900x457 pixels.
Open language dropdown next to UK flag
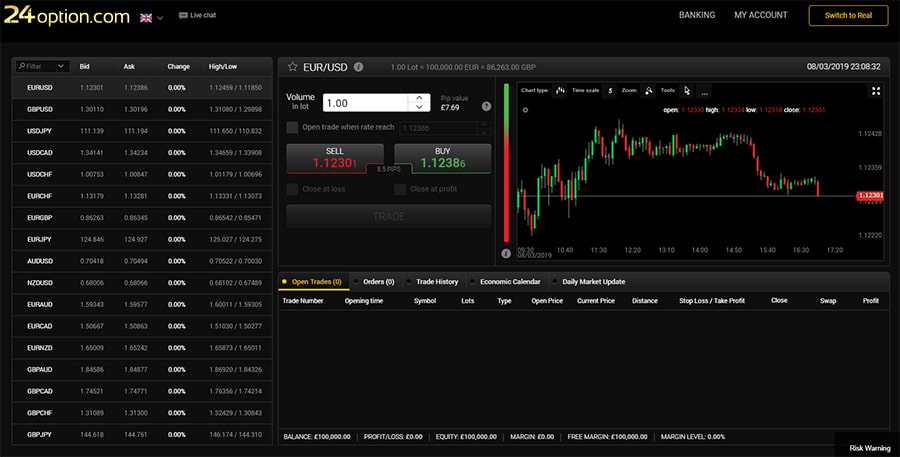click(160, 17)
